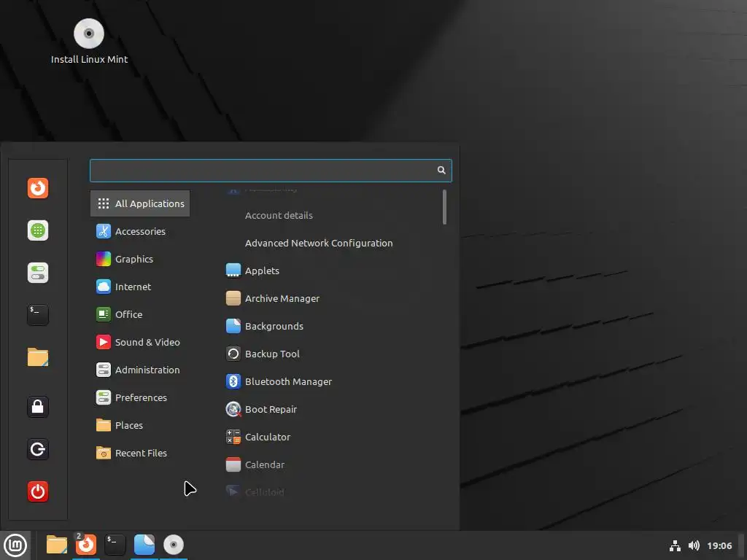Open Files folder icon in favorites sidebar
This screenshot has width=747, height=560.
coord(38,357)
